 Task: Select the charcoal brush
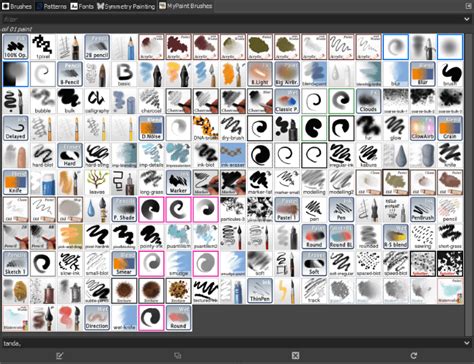click(x=151, y=101)
